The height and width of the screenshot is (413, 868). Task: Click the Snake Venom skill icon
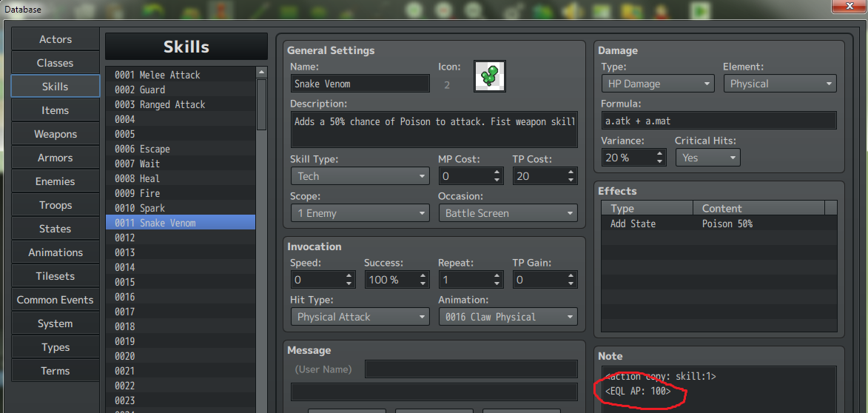[490, 76]
